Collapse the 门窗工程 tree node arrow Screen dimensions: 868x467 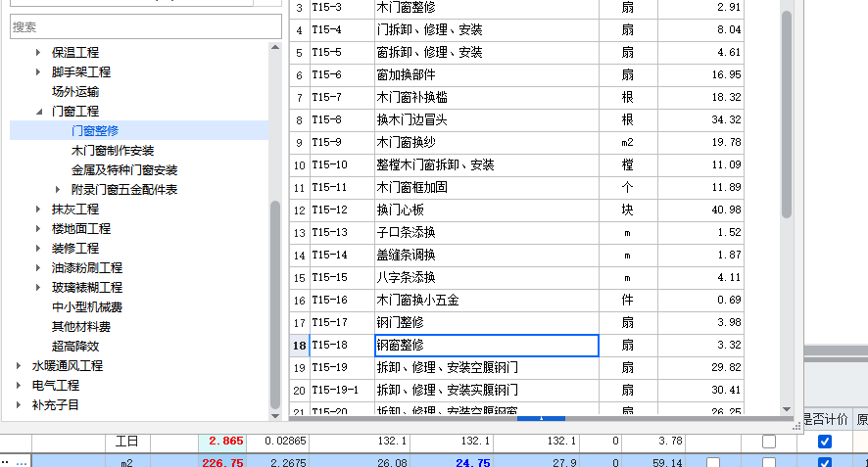39,112
